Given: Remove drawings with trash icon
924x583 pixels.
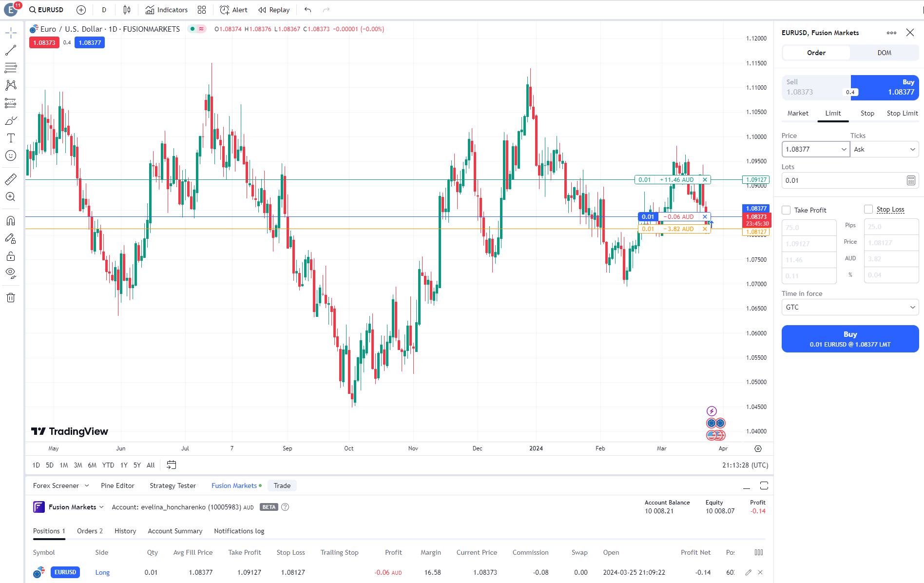Looking at the screenshot, I should [x=11, y=297].
